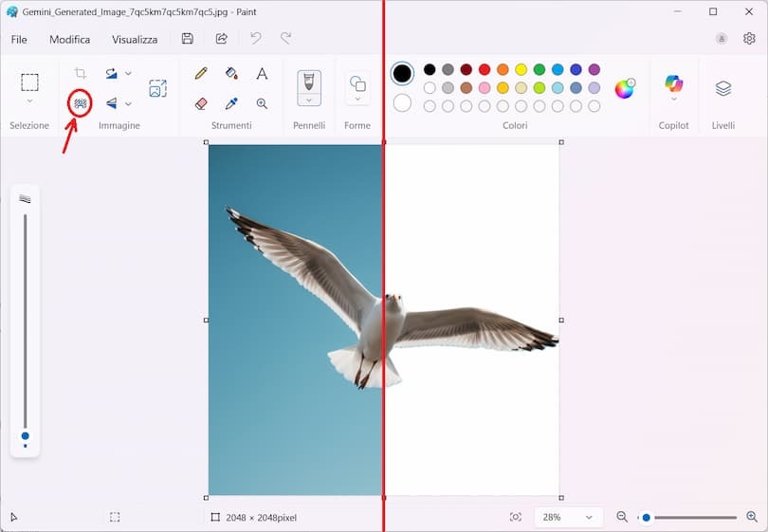Open the Livelli layers panel

[x=723, y=88]
